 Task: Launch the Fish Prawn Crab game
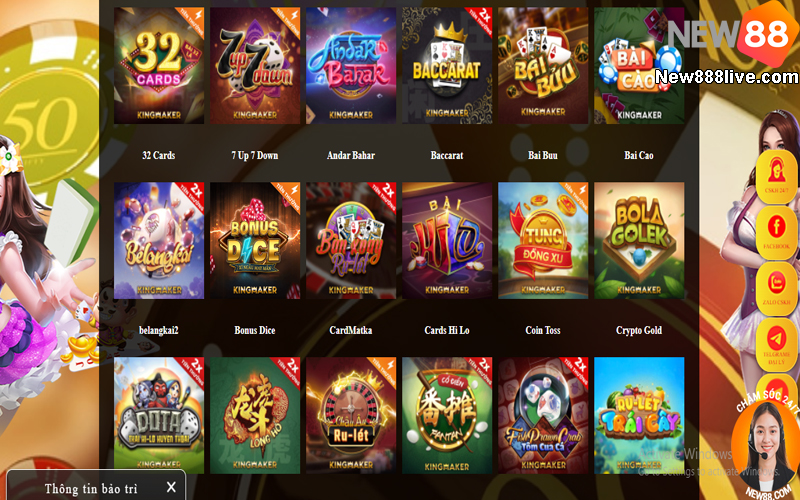pos(543,415)
